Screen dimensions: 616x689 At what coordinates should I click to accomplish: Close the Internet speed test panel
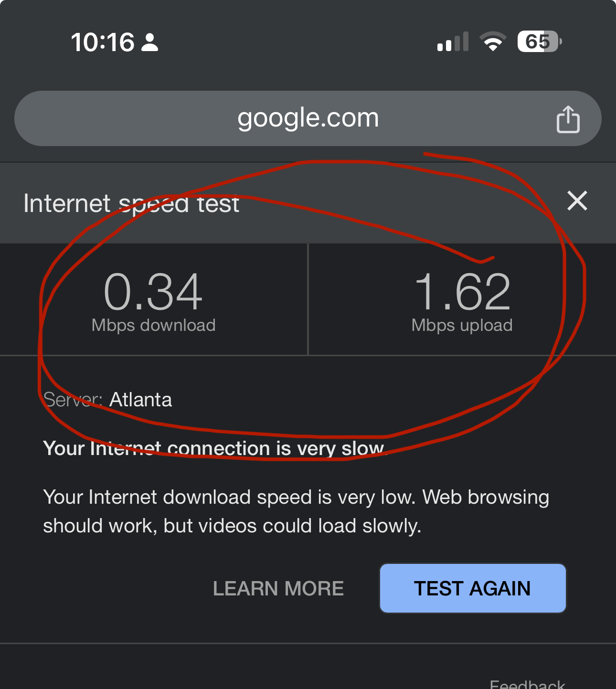coord(577,201)
